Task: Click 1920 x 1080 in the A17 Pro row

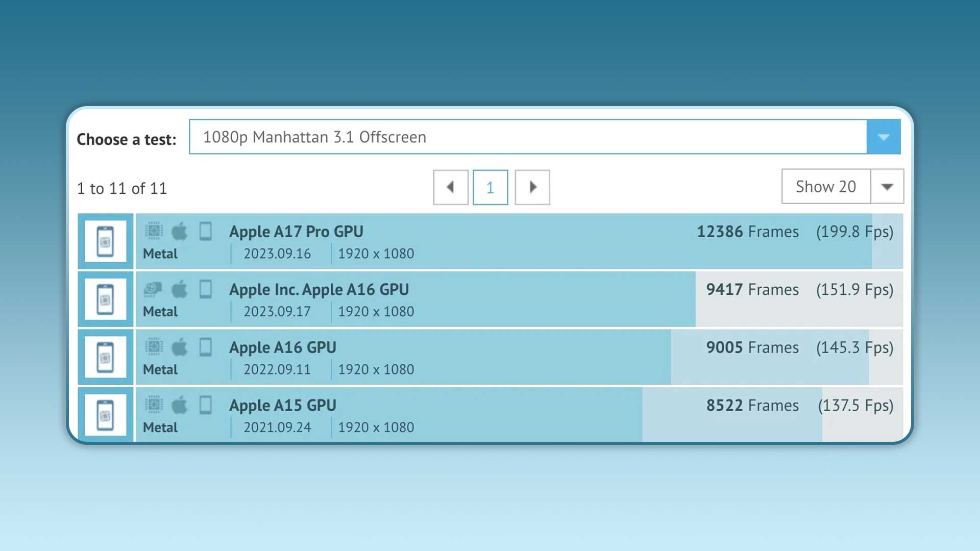Action: coord(376,254)
